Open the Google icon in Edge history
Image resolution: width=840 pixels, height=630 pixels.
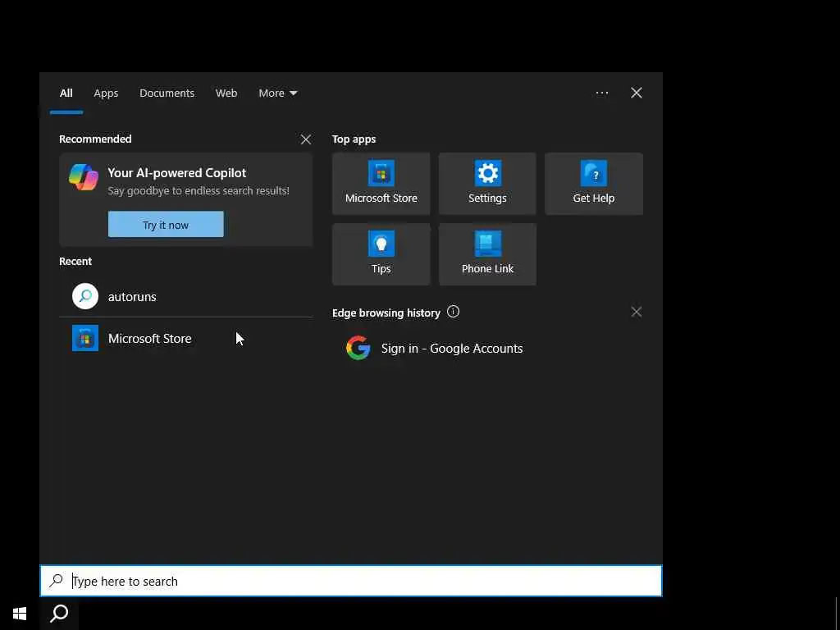(358, 348)
